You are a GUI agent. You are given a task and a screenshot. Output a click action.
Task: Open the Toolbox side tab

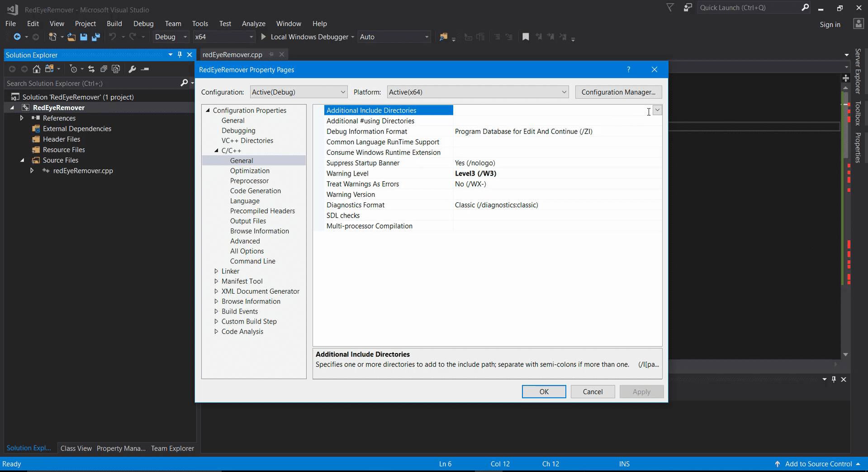click(858, 113)
